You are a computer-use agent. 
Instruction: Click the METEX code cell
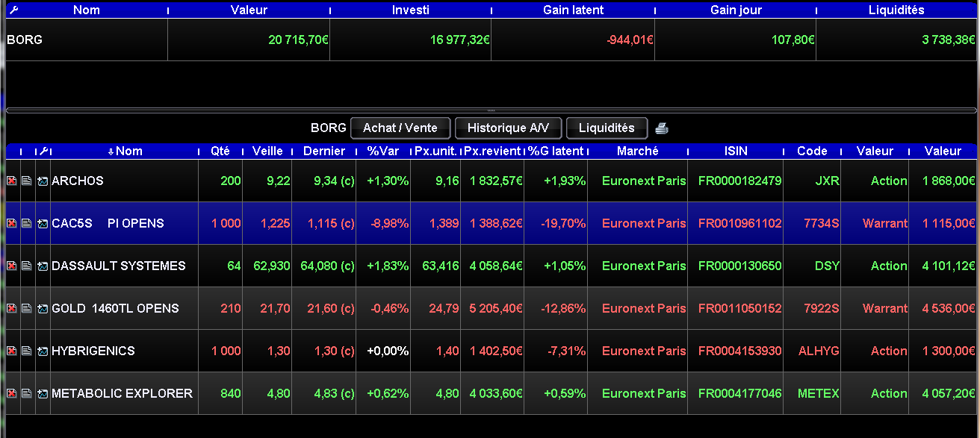coord(819,394)
